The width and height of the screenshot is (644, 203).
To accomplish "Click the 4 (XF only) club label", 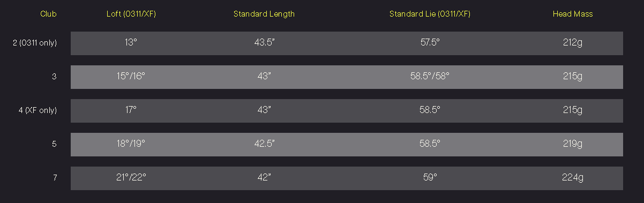I will (38, 110).
